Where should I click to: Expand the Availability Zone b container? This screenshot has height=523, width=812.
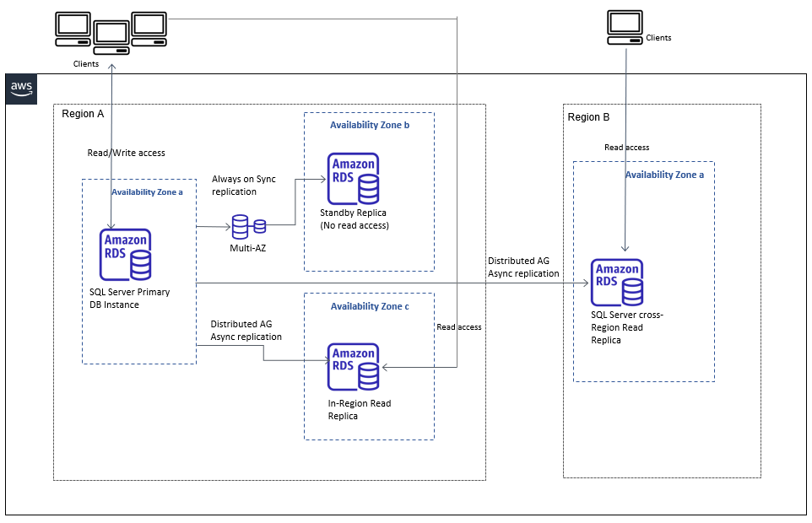click(369, 125)
